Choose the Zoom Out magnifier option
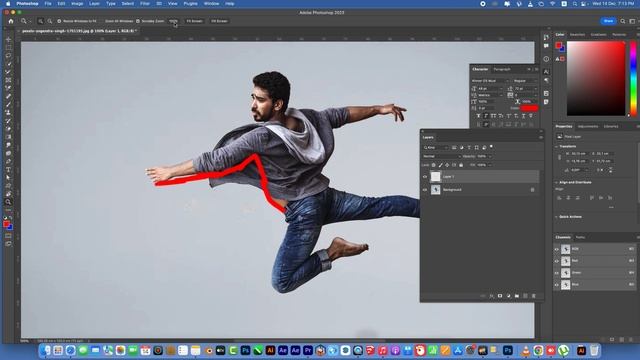The width and height of the screenshot is (640, 360). [x=49, y=21]
